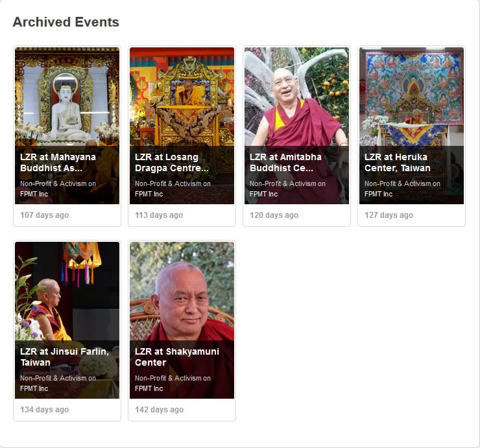The height and width of the screenshot is (448, 480).
Task: Click the 'LZR at Losang Dragpa Centre...' title
Action: pos(172,162)
